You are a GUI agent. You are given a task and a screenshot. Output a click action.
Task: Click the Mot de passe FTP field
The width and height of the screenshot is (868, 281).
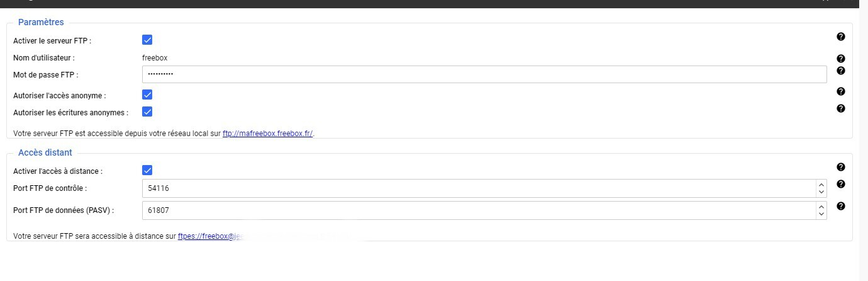[x=484, y=74]
